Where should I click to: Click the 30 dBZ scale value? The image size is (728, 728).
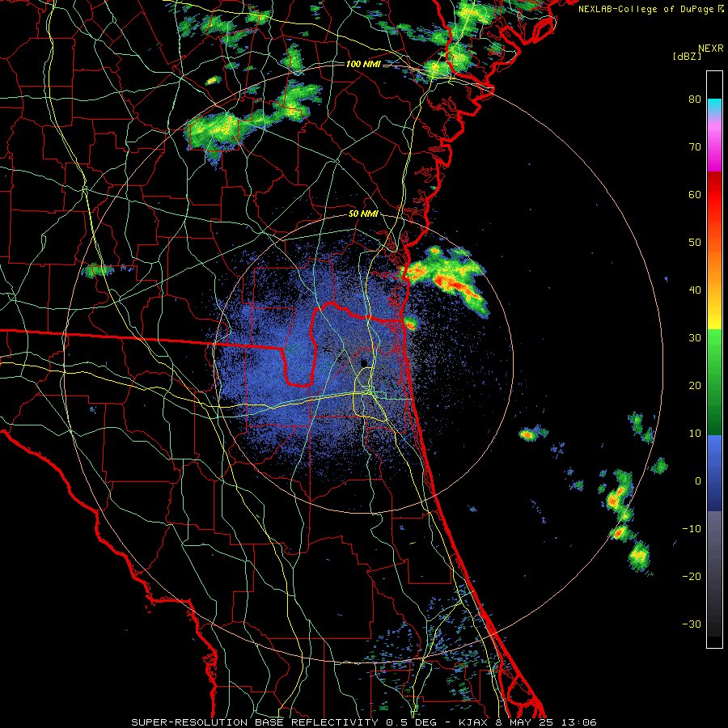(695, 338)
